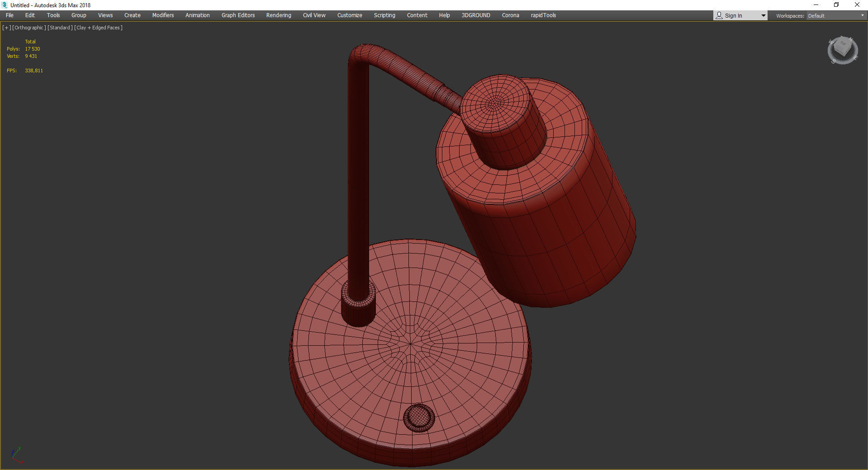The image size is (868, 470).
Task: Open the File menu
Action: 9,15
